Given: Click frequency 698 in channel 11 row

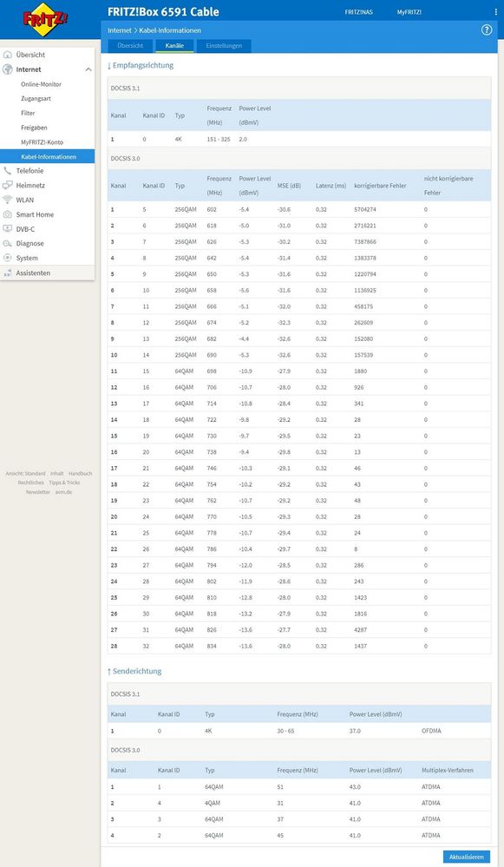Looking at the screenshot, I should pos(212,371).
